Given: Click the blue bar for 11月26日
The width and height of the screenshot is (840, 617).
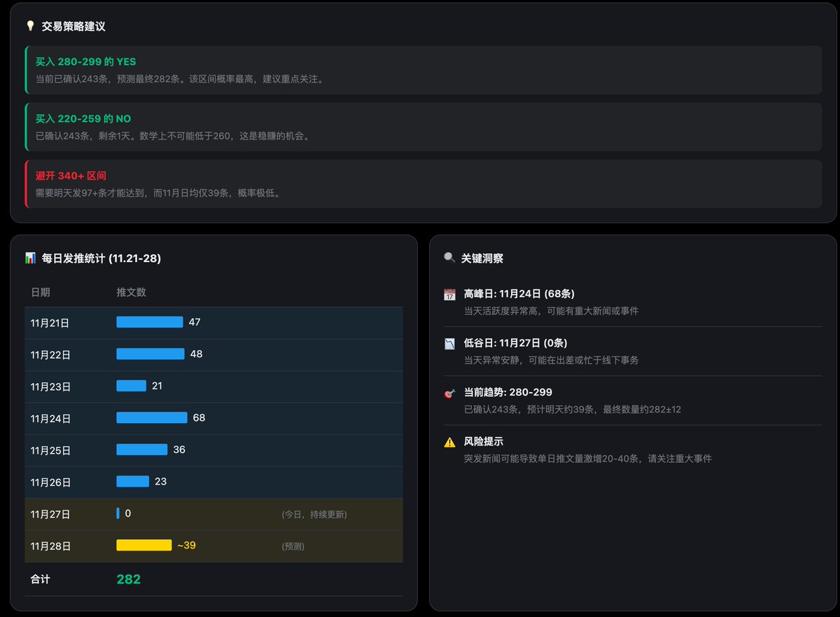Looking at the screenshot, I should coord(133,481).
